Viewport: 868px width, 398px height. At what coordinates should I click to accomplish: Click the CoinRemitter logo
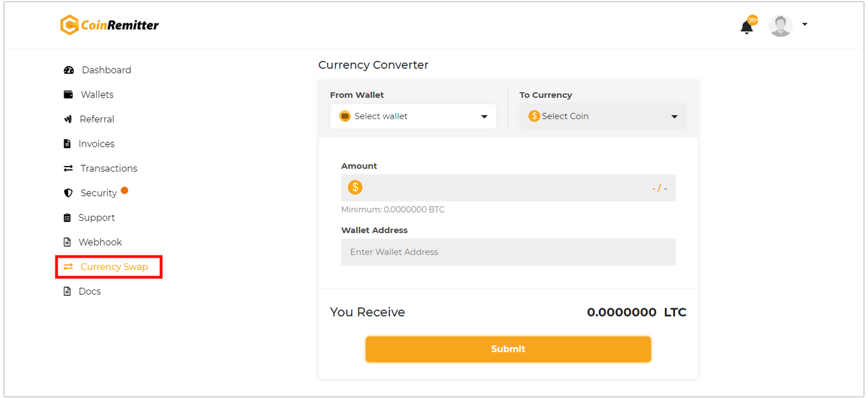point(110,25)
